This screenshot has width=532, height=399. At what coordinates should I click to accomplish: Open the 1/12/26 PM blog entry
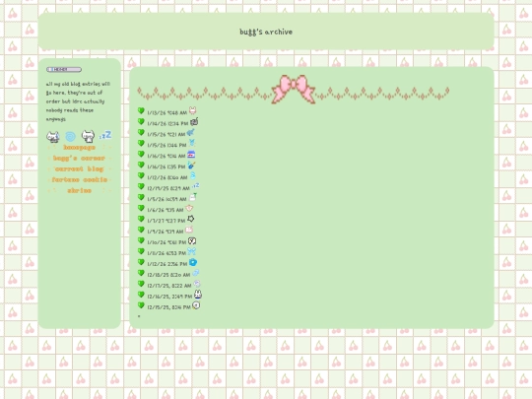click(167, 264)
